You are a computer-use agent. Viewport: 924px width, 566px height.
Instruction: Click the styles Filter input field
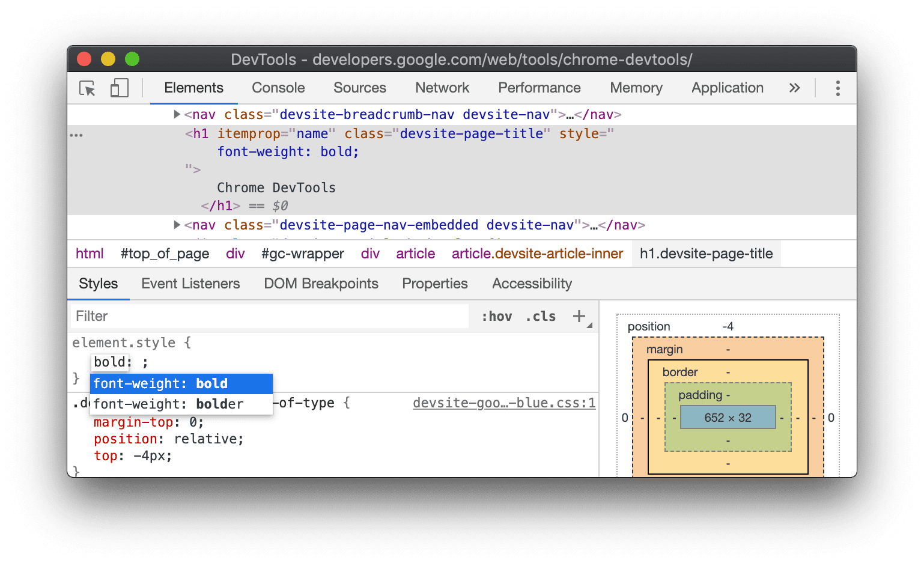click(x=240, y=315)
